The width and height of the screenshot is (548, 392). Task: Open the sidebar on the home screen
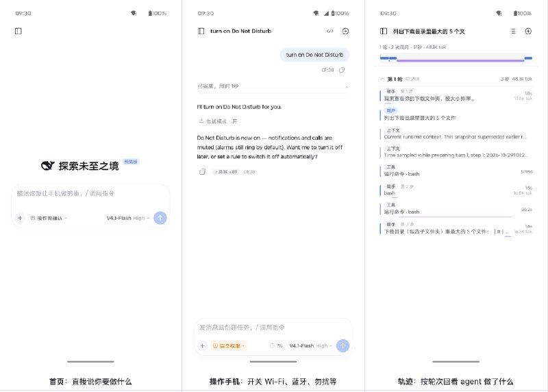(x=18, y=31)
